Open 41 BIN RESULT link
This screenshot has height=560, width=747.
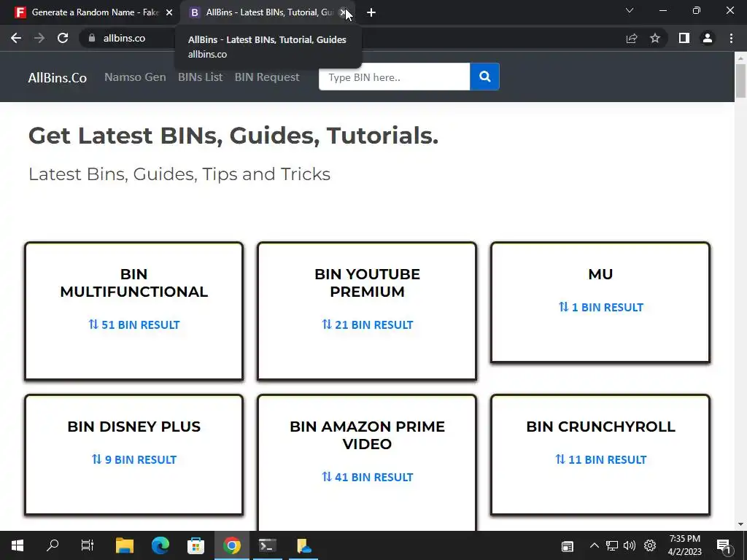tap(367, 477)
